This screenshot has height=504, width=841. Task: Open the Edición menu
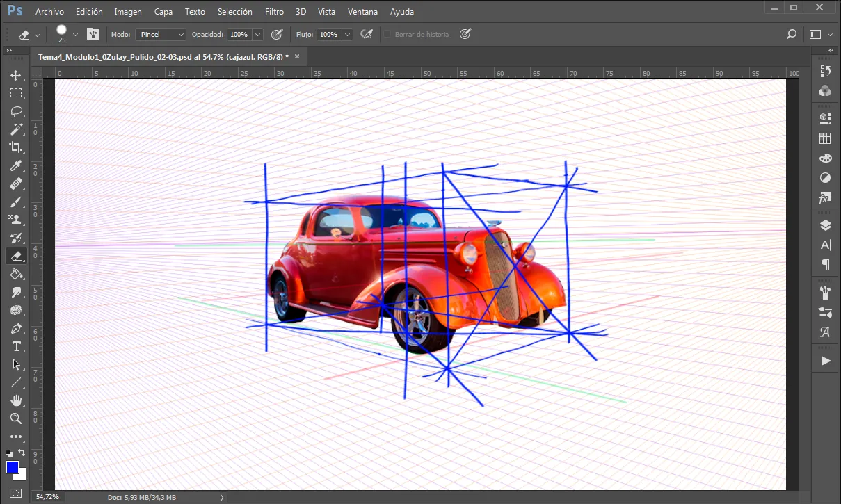point(89,12)
